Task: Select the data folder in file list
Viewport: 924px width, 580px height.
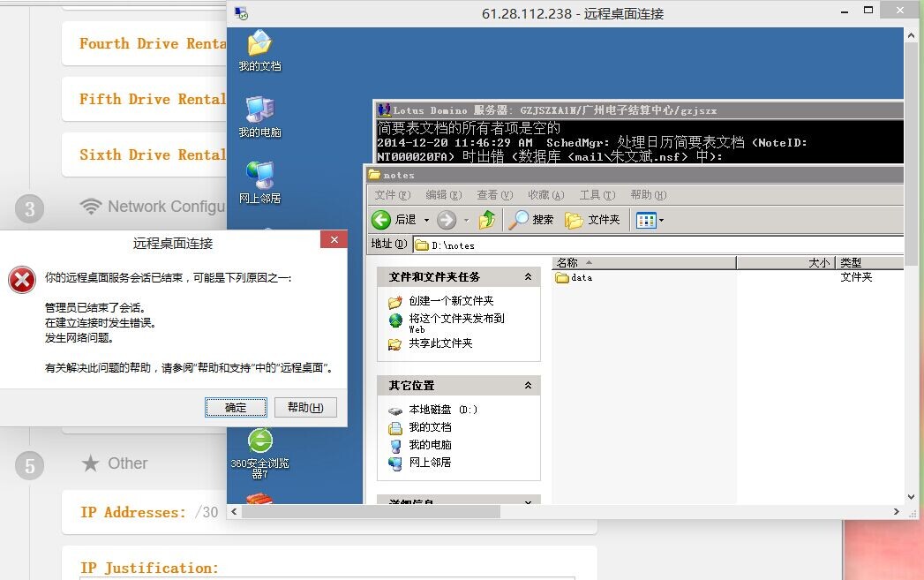Action: 574,277
